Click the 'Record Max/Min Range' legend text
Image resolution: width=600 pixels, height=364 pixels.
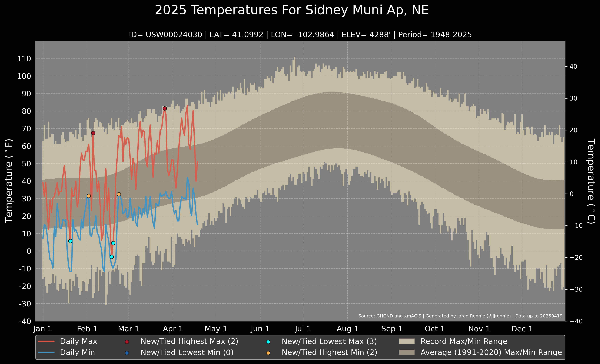464,341
